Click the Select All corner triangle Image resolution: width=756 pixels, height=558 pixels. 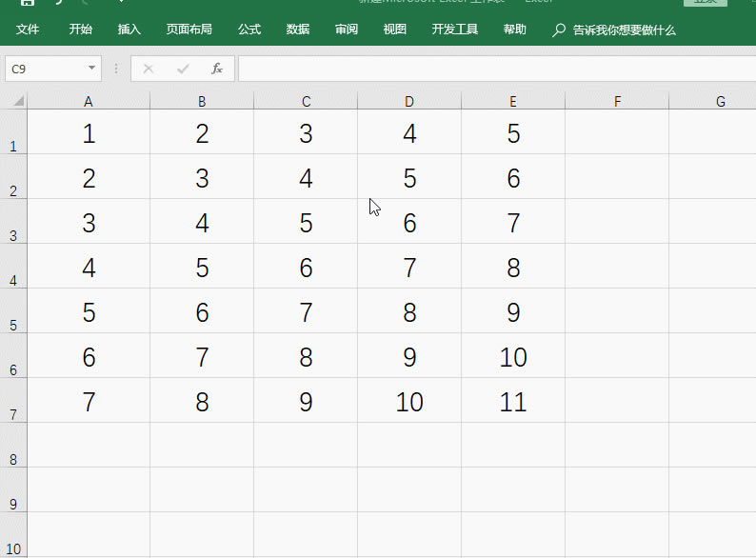[x=18, y=101]
